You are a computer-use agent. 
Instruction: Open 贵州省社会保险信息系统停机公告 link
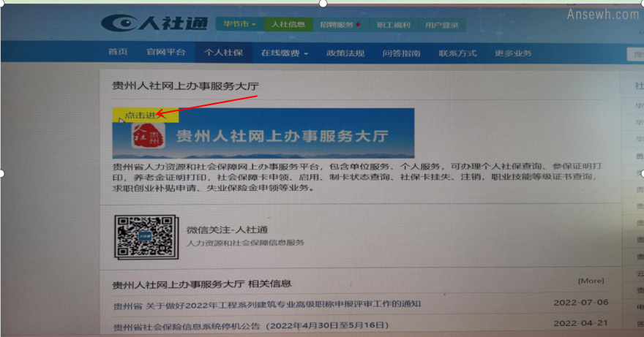coord(251,326)
